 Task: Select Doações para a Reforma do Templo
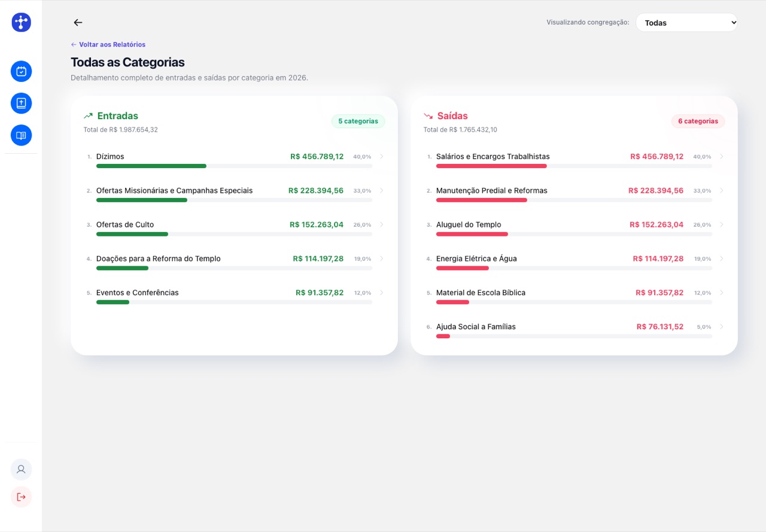pyautogui.click(x=159, y=259)
